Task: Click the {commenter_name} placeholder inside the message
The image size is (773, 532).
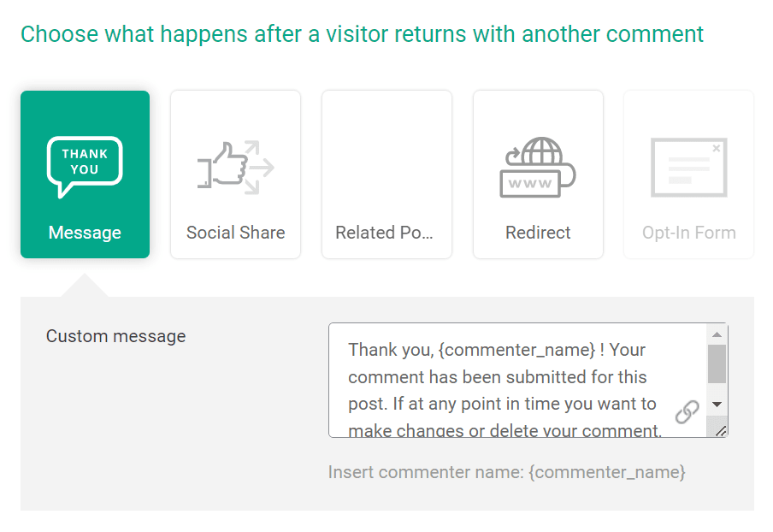Action: (519, 350)
